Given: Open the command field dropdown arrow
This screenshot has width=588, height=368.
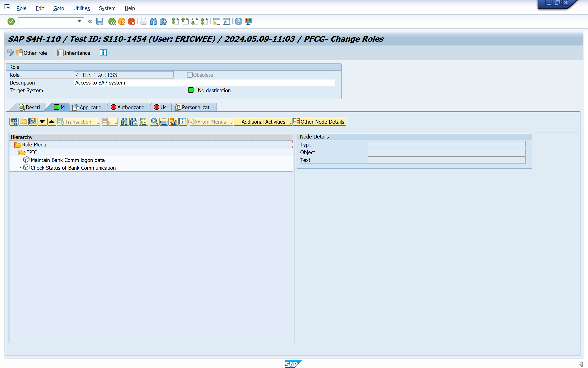Looking at the screenshot, I should (79, 22).
